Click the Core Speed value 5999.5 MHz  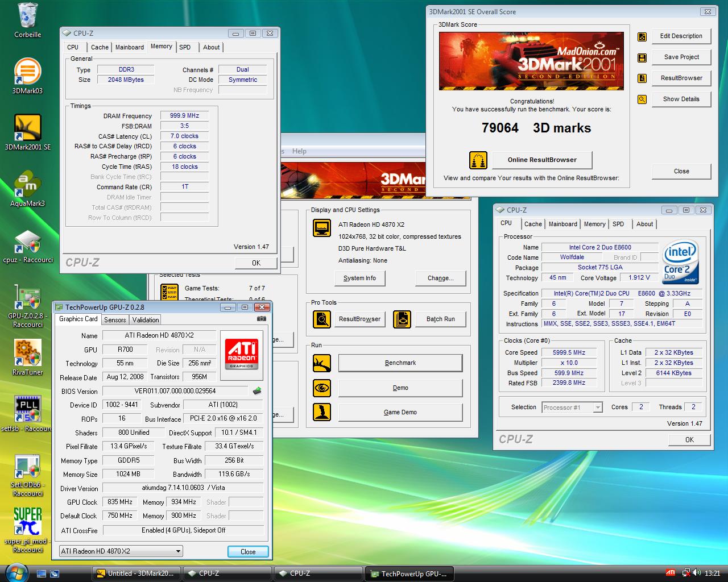pyautogui.click(x=569, y=353)
